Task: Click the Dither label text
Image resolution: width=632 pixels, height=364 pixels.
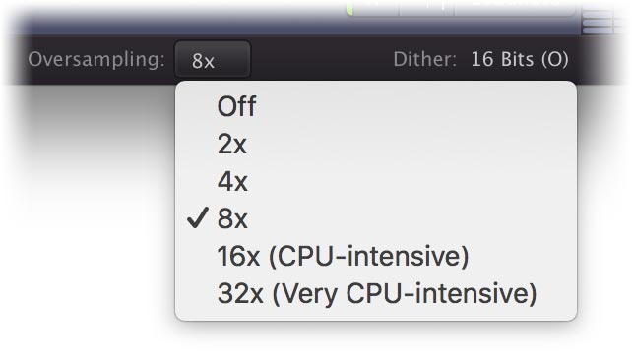Action: coord(425,59)
